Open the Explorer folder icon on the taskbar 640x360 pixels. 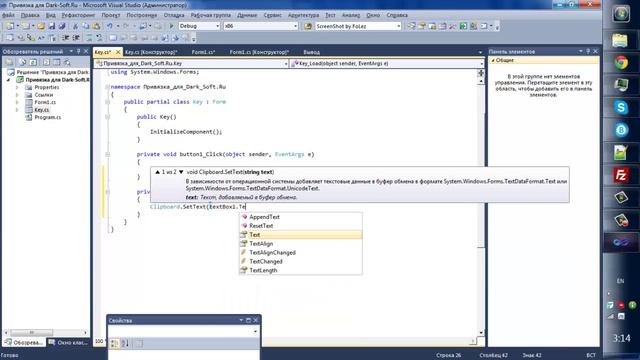[x=620, y=40]
